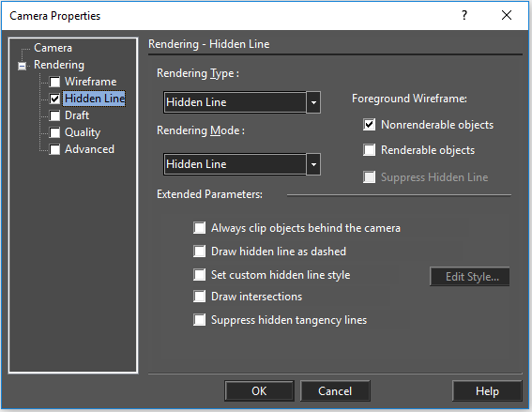Uncheck the Hidden Line tree checkbox
Viewport: 532px width, 412px height.
[54, 99]
